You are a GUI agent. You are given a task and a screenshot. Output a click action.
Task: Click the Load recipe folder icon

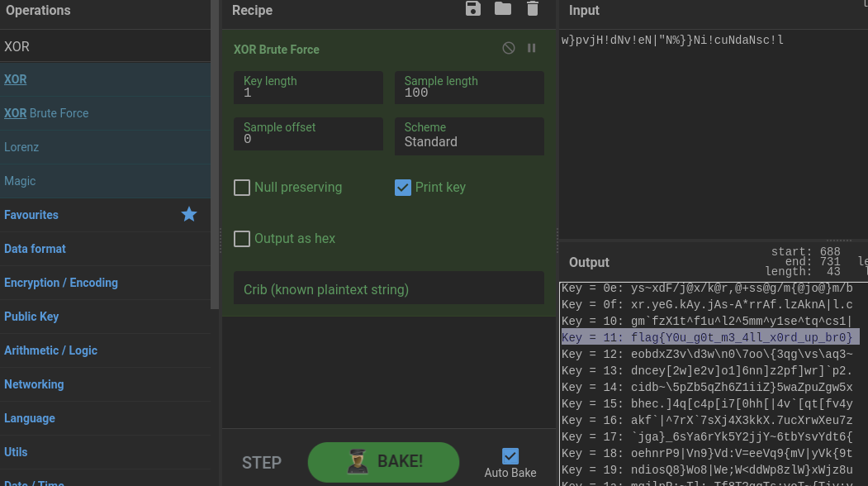[502, 9]
